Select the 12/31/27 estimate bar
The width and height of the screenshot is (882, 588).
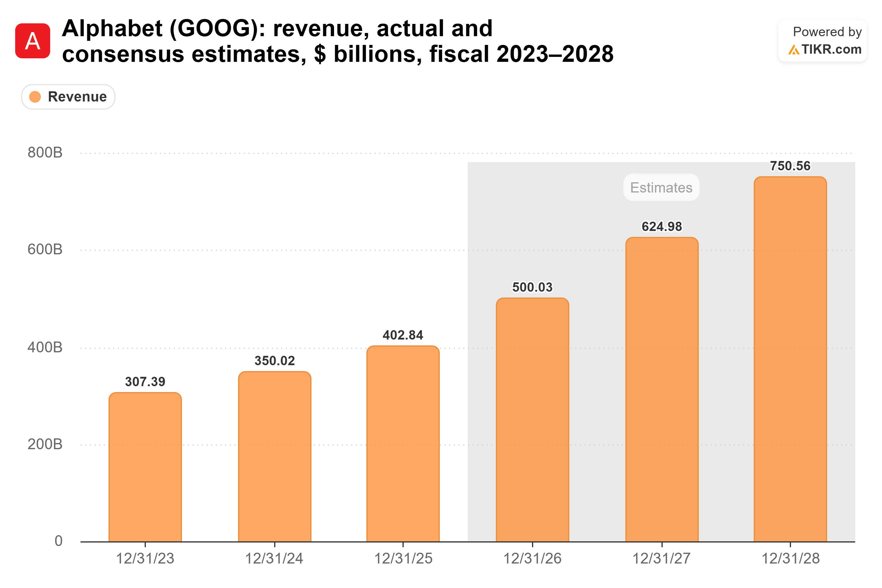coord(662,389)
